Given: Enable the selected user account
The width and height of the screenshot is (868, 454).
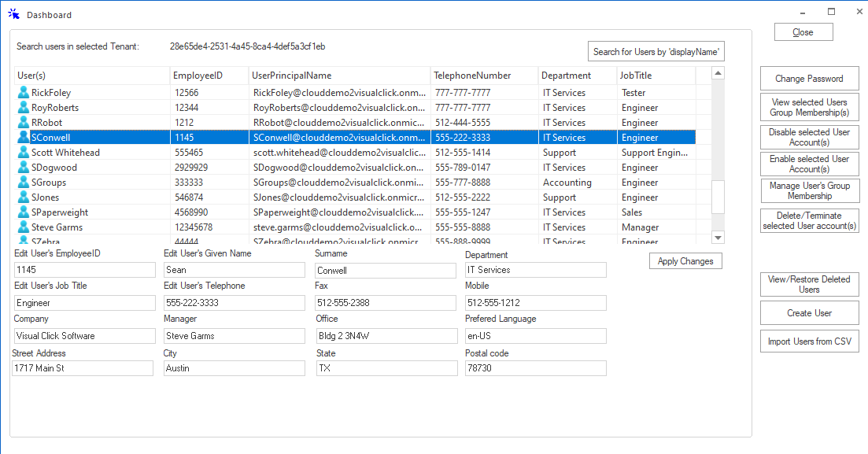Looking at the screenshot, I should (x=809, y=163).
